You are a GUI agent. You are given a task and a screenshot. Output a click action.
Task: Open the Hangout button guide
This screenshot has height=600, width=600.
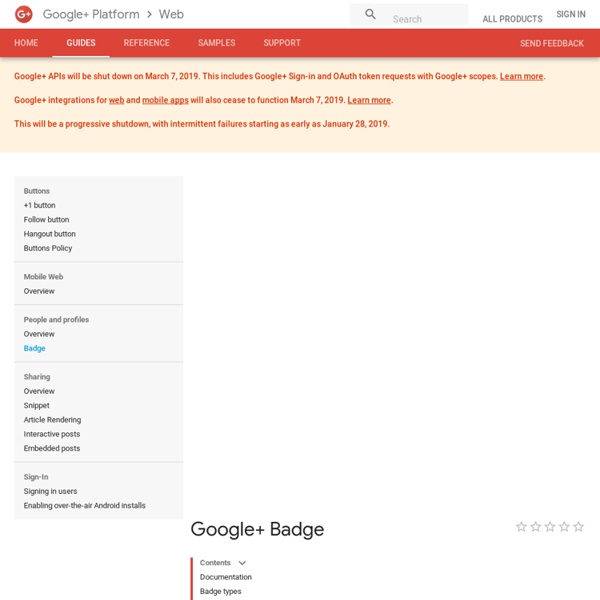click(49, 234)
